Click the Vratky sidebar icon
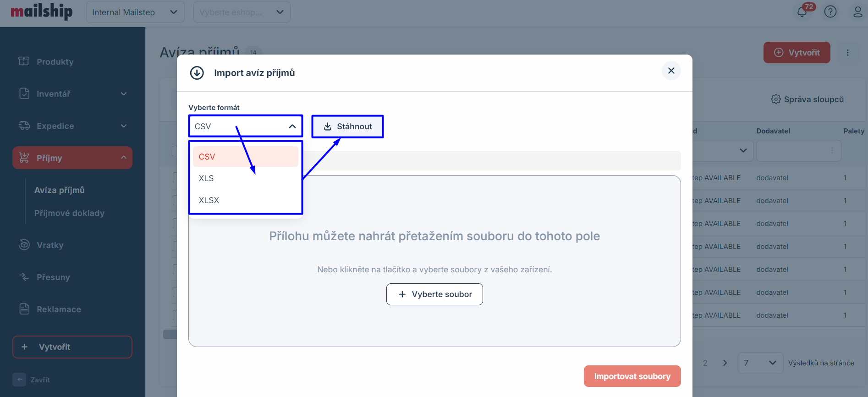The image size is (868, 397). tap(24, 245)
